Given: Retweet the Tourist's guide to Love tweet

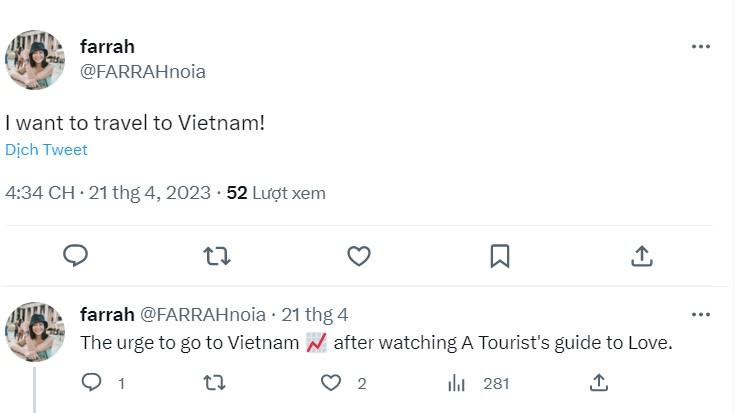Looking at the screenshot, I should [x=214, y=382].
